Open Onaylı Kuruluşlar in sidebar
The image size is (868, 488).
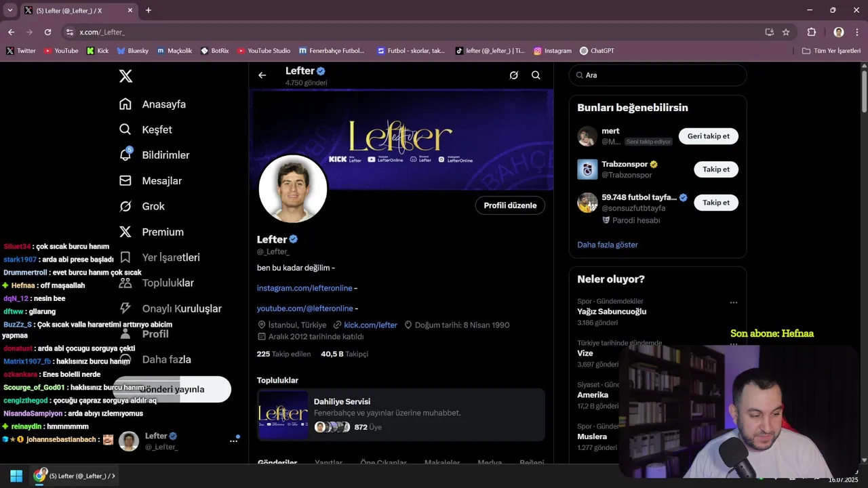[x=170, y=308]
